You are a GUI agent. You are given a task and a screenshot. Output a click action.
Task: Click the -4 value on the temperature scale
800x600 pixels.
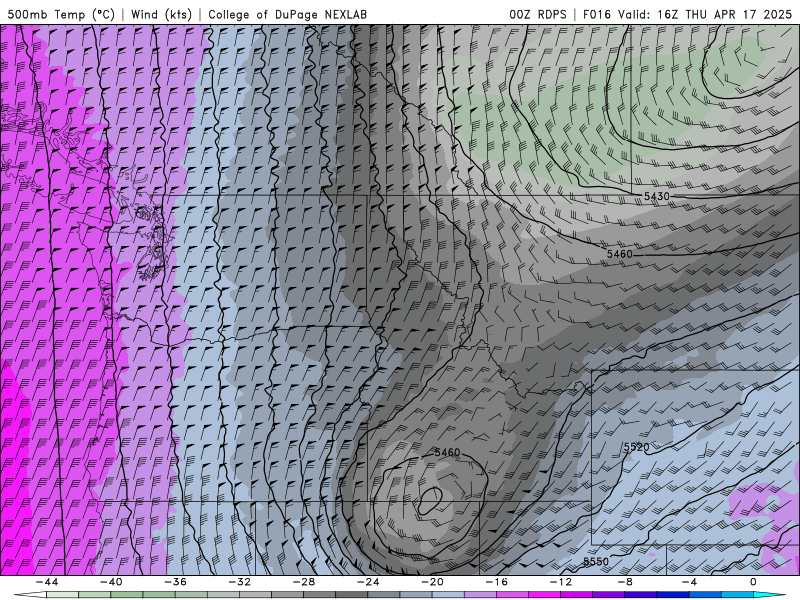coord(689,582)
